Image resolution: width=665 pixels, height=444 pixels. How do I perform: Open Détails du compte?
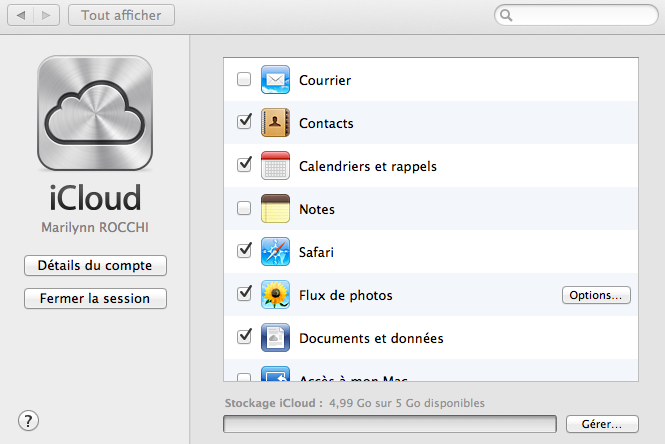pyautogui.click(x=95, y=265)
